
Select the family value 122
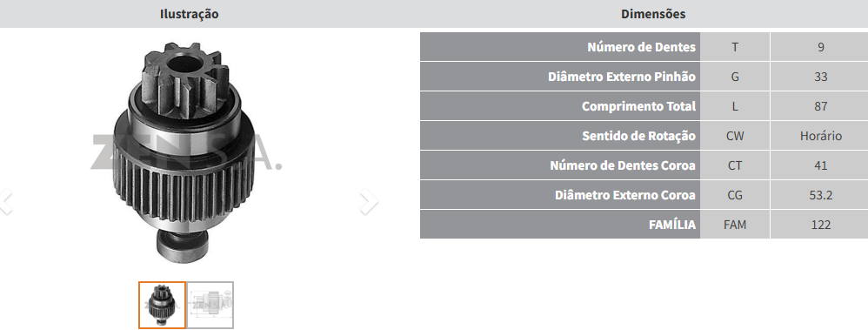pyautogui.click(x=820, y=225)
